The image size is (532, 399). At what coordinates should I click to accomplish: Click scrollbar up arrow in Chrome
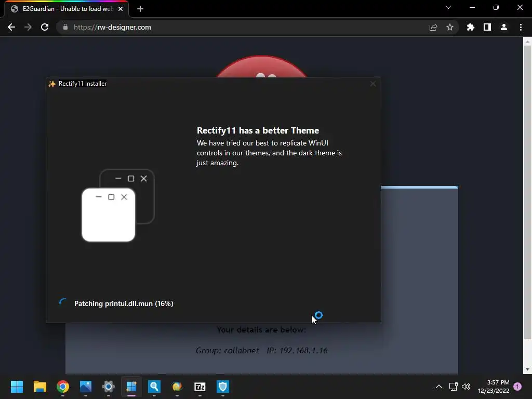[x=527, y=42]
